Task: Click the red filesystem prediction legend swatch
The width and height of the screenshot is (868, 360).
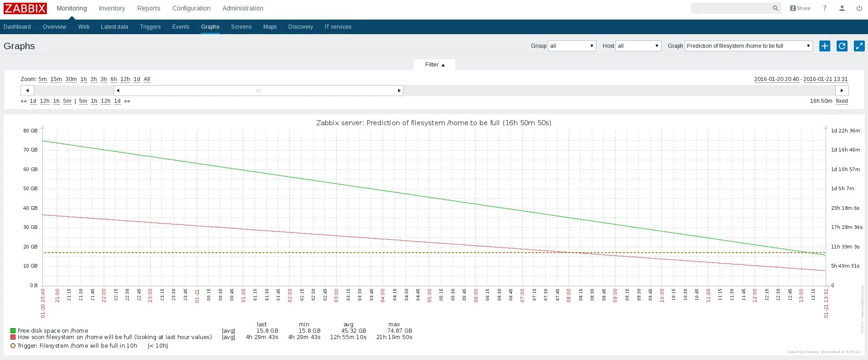Action: point(13,337)
